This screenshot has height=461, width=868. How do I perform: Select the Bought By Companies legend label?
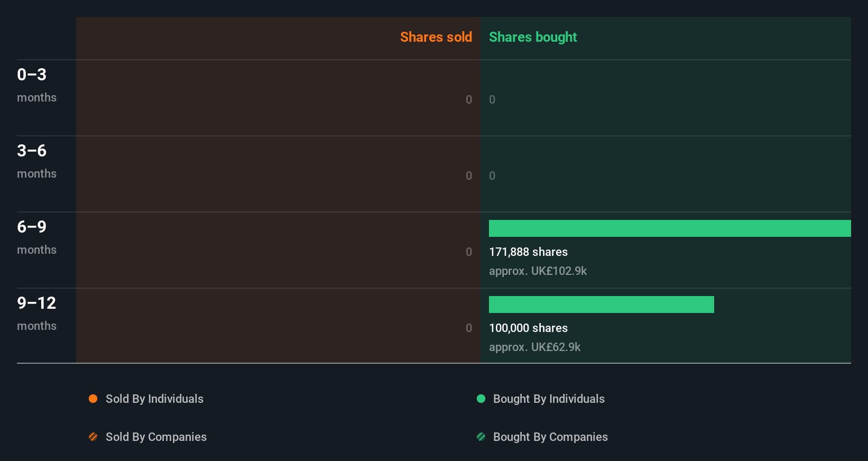[x=550, y=437]
